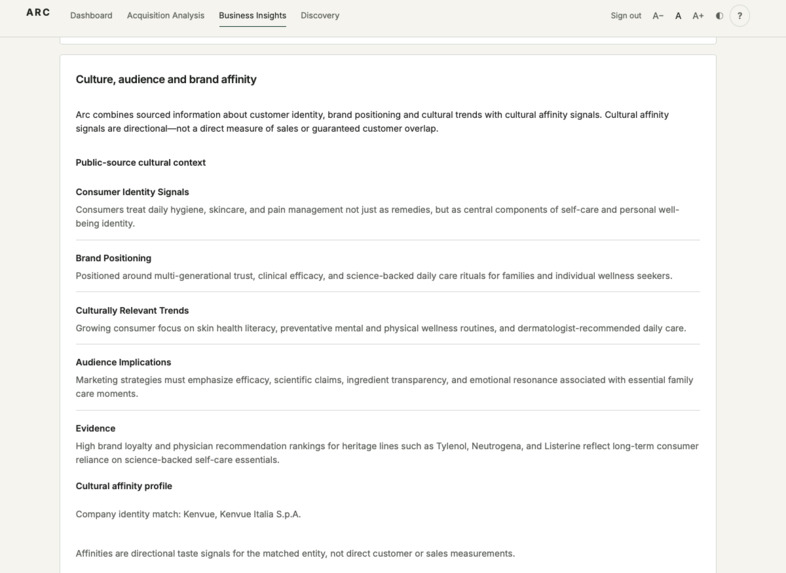The height and width of the screenshot is (573, 786).
Task: Click the 'Brand Positioning' heading
Action: [x=113, y=258]
